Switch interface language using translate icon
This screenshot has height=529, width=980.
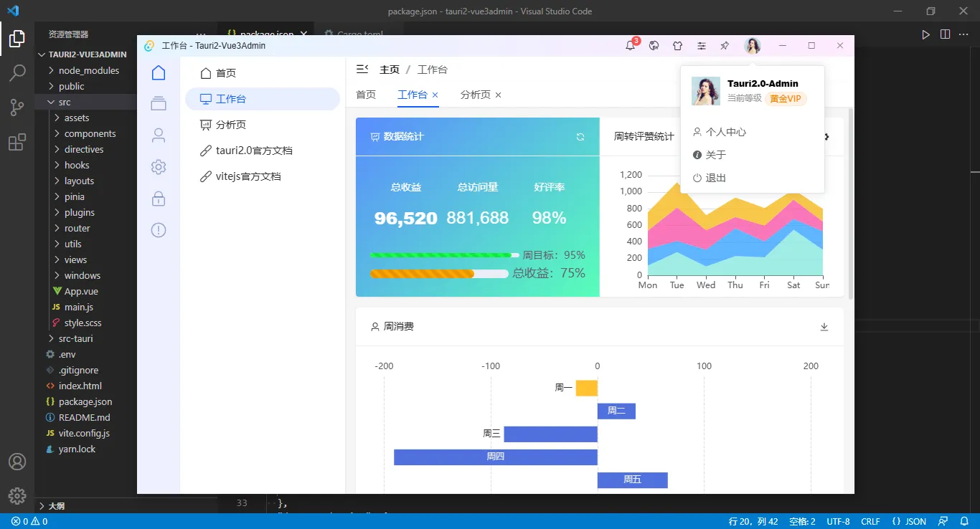654,44
